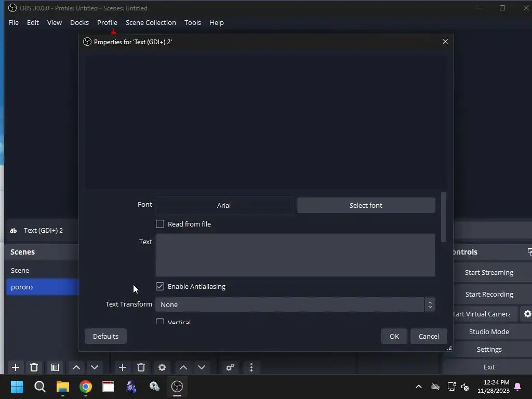Screen dimensions: 532x399
Task: Open the File menu
Action: click(14, 22)
